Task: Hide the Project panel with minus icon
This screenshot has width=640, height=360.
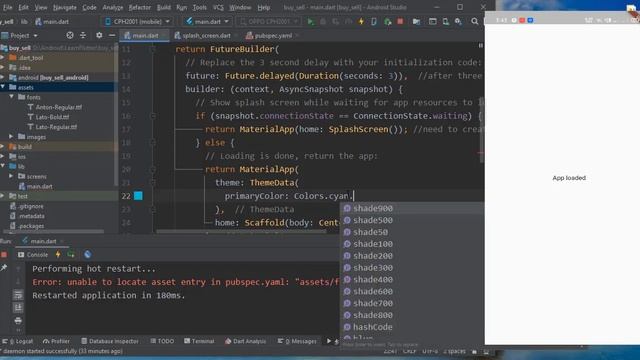Action: point(112,36)
